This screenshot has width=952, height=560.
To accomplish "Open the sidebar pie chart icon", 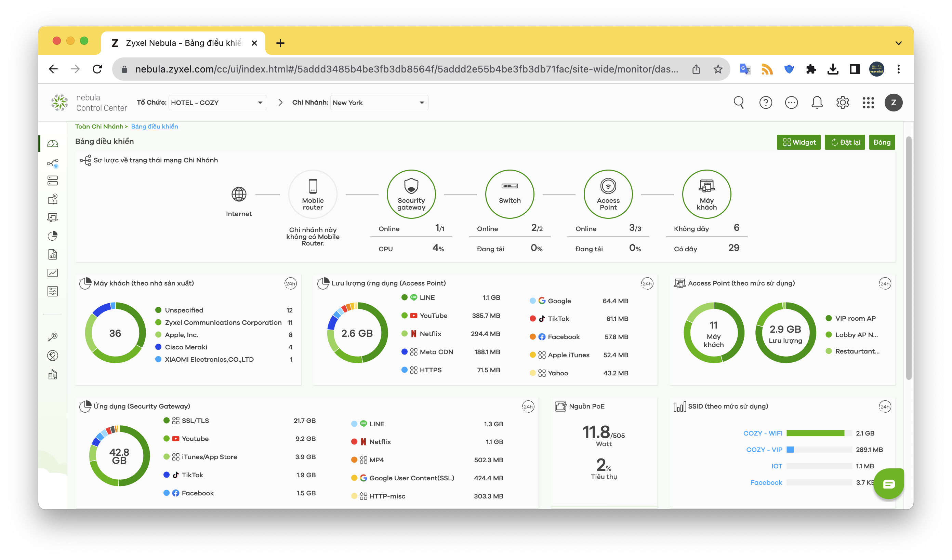I will click(x=53, y=236).
